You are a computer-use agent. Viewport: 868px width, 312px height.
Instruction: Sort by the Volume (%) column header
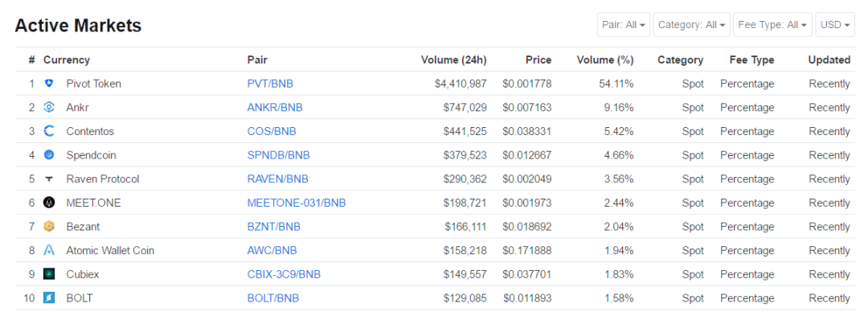coord(605,60)
